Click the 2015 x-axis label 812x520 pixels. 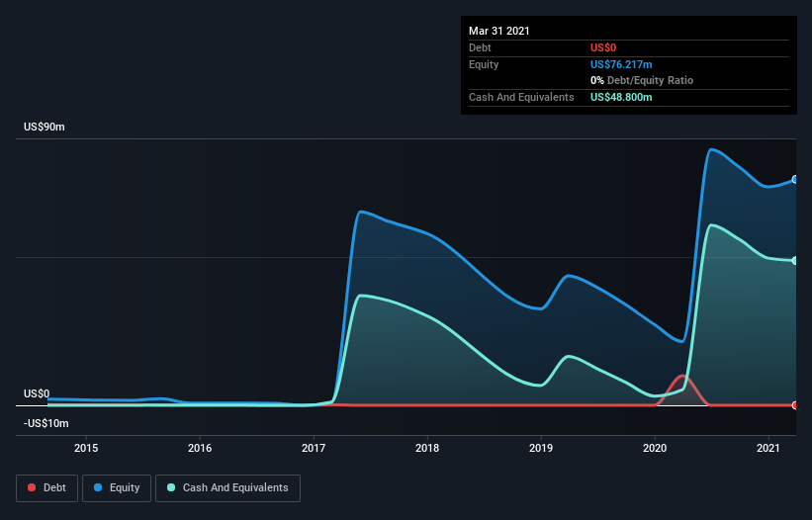coord(86,448)
